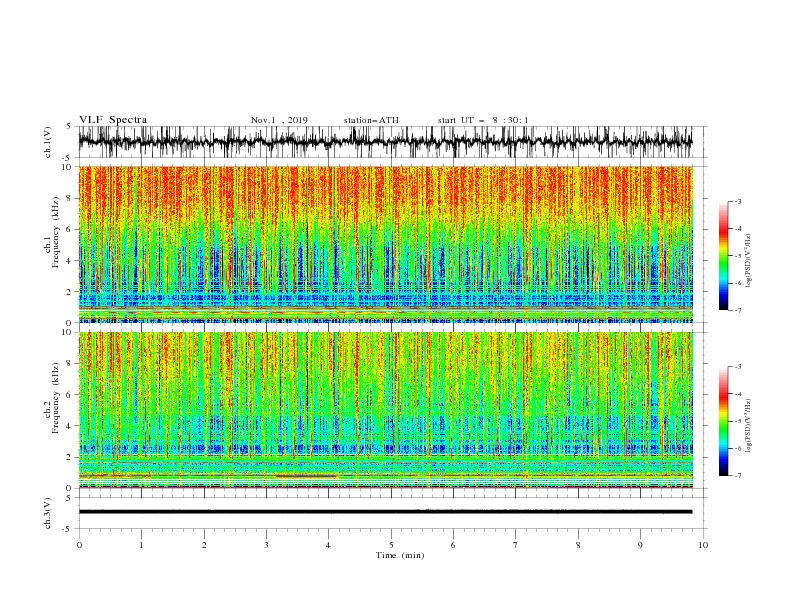This screenshot has height=612, width=792.
Task: Click the "VLF Spectra" plot title
Action: [x=113, y=120]
